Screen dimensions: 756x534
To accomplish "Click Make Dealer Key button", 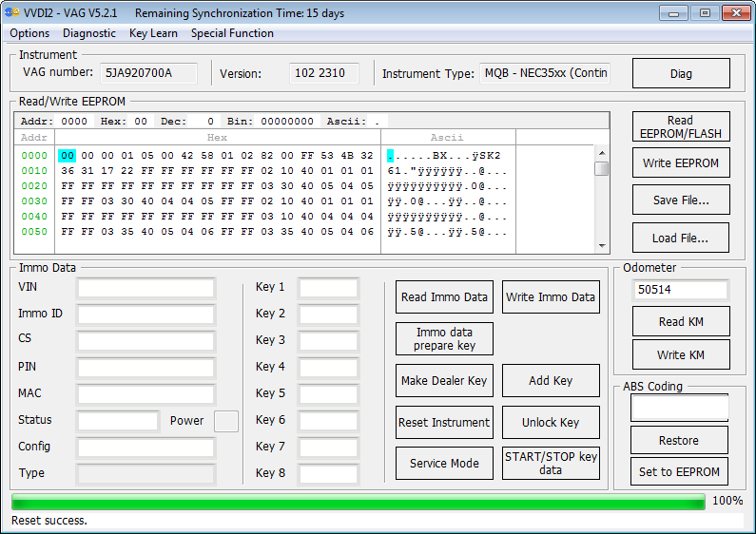I will tap(444, 381).
